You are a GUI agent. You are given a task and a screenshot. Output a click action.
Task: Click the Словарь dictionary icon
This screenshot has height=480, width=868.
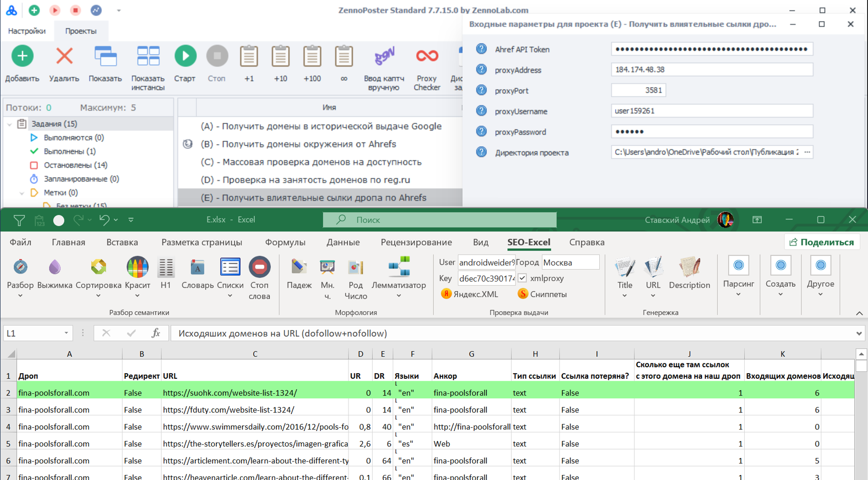[197, 267]
